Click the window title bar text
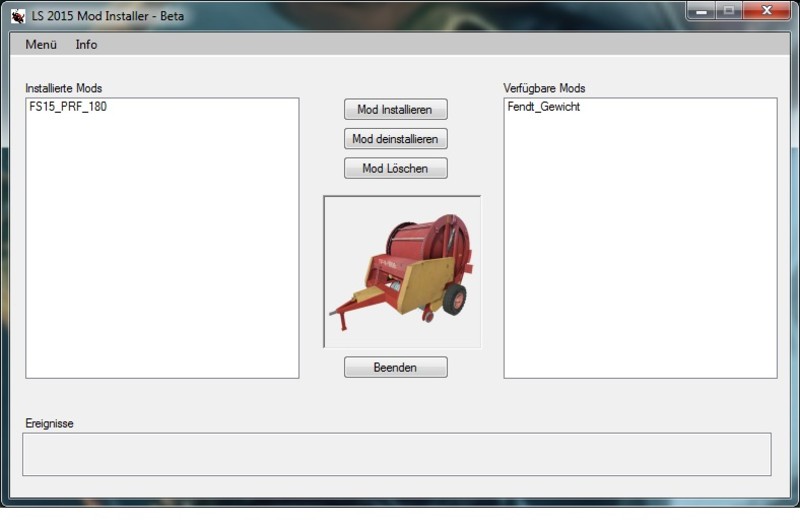Image resolution: width=800 pixels, height=527 pixels. 108,16
